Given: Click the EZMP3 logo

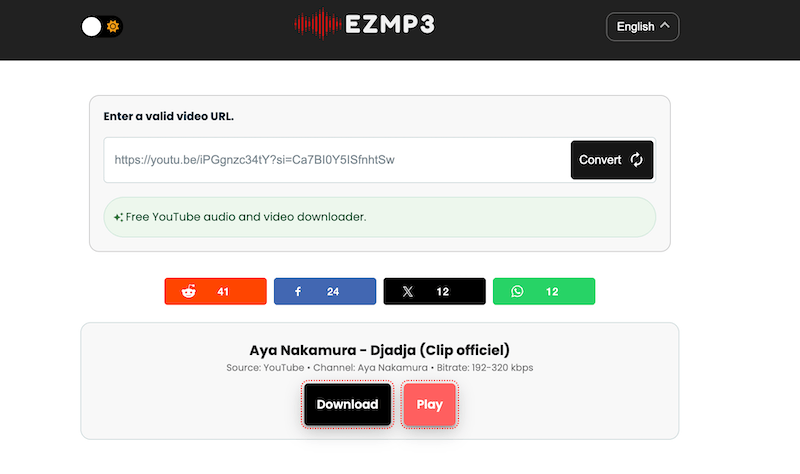Looking at the screenshot, I should 364,24.
